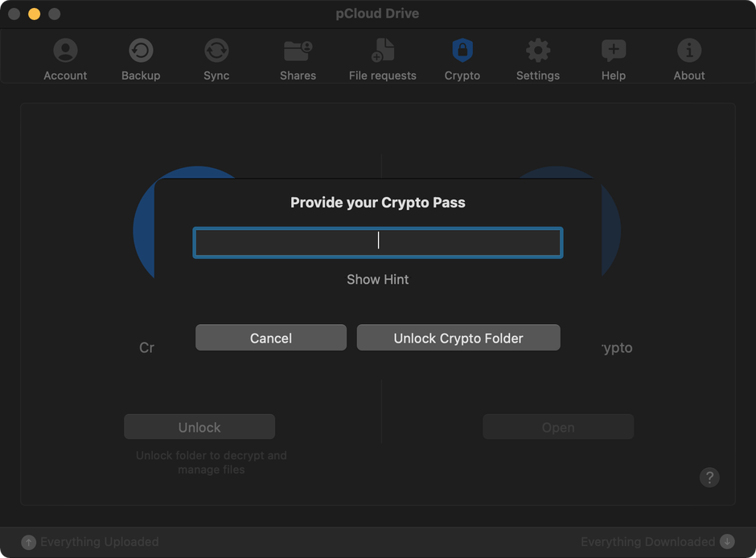Click the Shares folder icon

click(x=298, y=48)
